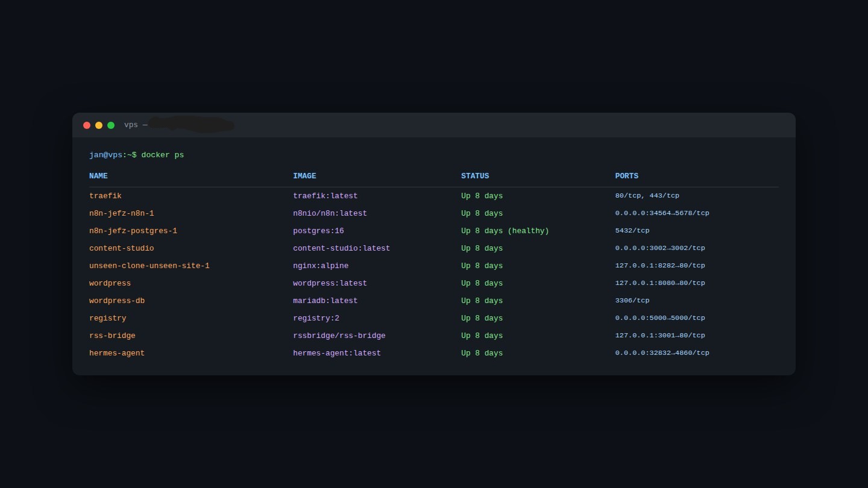Select the content-studio container name

click(x=122, y=248)
